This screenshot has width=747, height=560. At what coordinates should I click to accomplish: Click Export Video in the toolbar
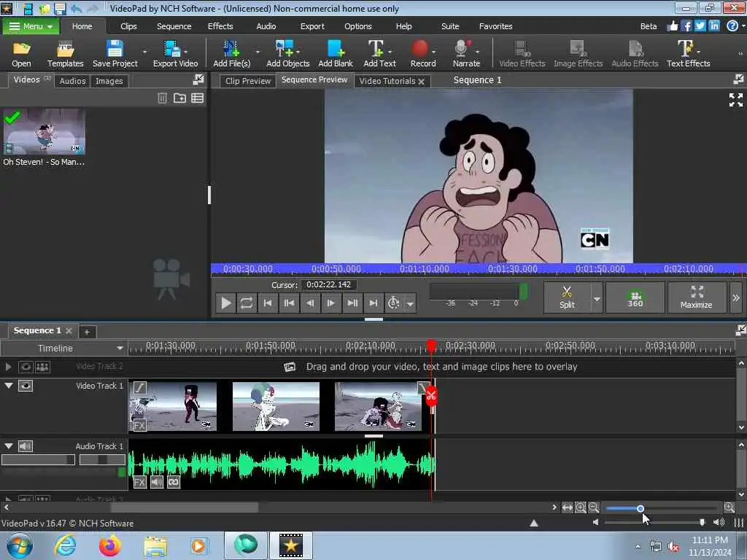point(175,53)
